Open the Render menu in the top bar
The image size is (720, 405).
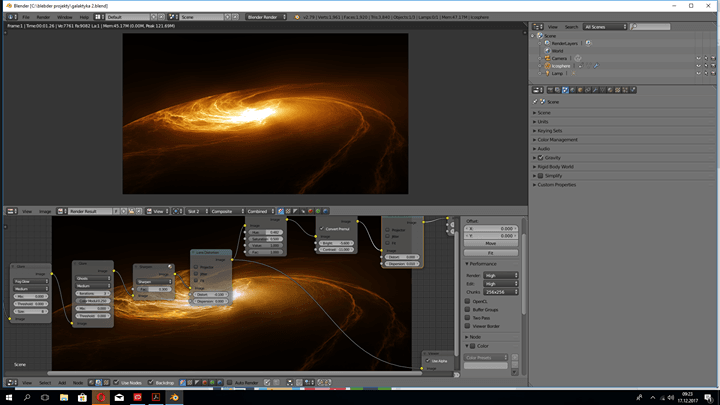tap(43, 17)
